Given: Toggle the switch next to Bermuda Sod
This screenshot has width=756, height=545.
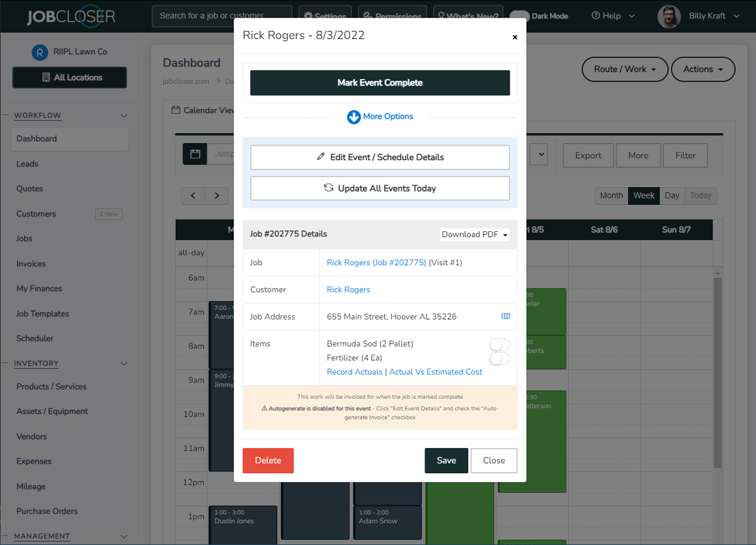Looking at the screenshot, I should pyautogui.click(x=498, y=345).
